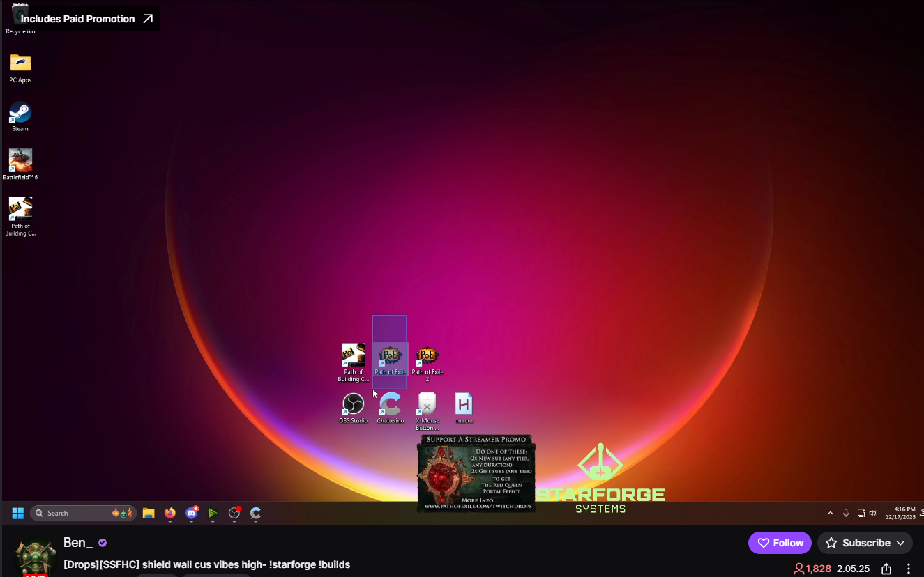This screenshot has height=577, width=924.
Task: Click the microphone tray icon
Action: click(846, 514)
